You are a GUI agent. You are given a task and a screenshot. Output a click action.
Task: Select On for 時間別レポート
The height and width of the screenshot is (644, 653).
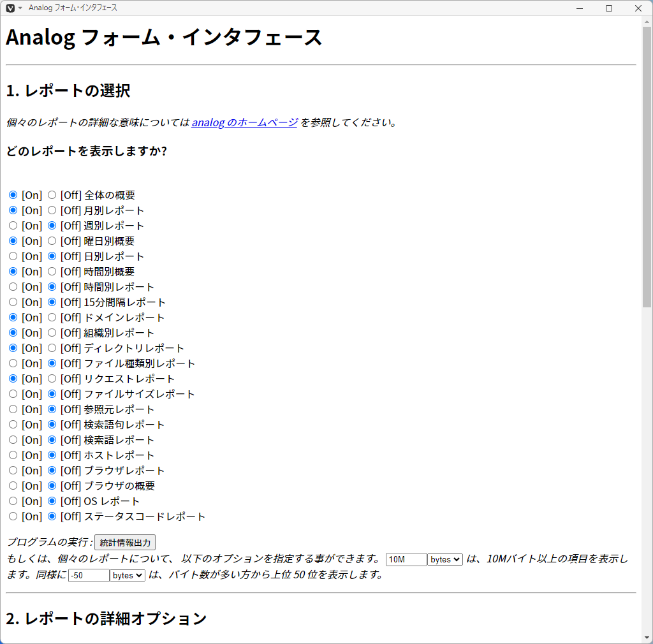[x=13, y=287]
